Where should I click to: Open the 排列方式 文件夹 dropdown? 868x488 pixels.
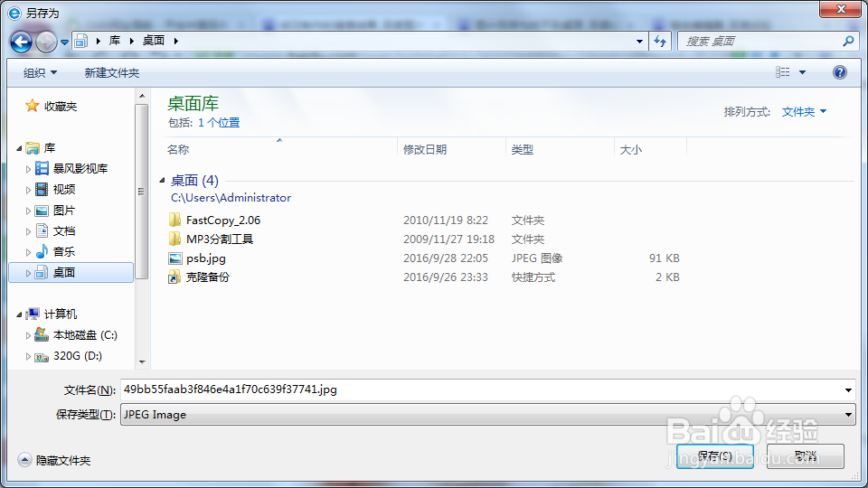pyautogui.click(x=803, y=112)
